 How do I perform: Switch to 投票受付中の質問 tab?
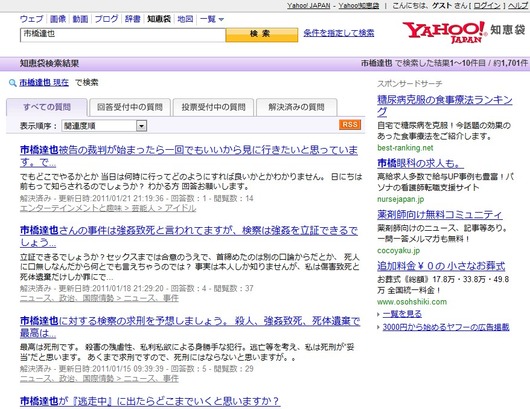pos(213,107)
